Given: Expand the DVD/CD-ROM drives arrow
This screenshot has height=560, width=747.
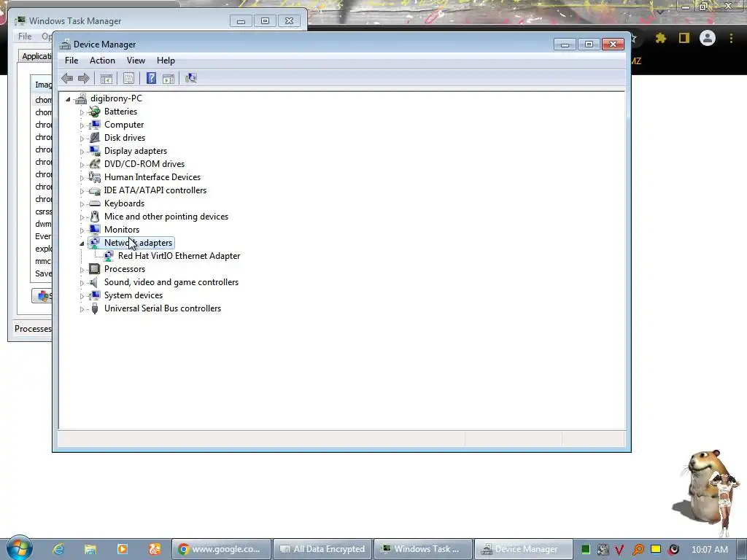Looking at the screenshot, I should (82, 165).
